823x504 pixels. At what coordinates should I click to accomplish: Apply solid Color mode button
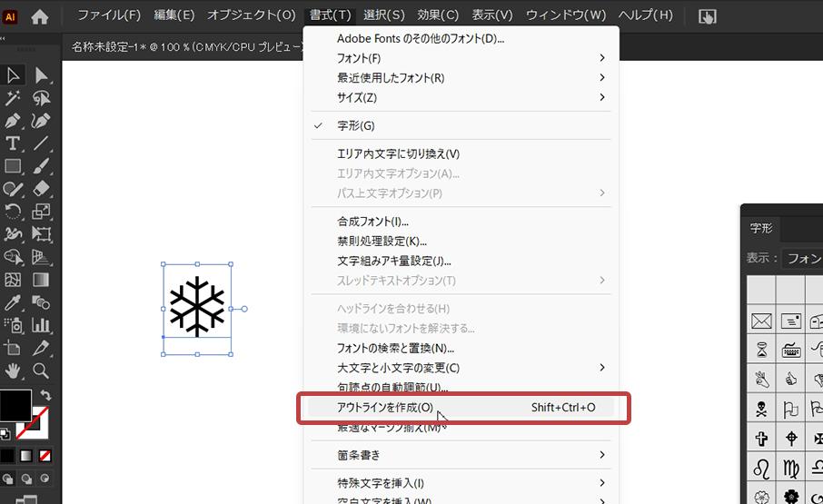7,456
